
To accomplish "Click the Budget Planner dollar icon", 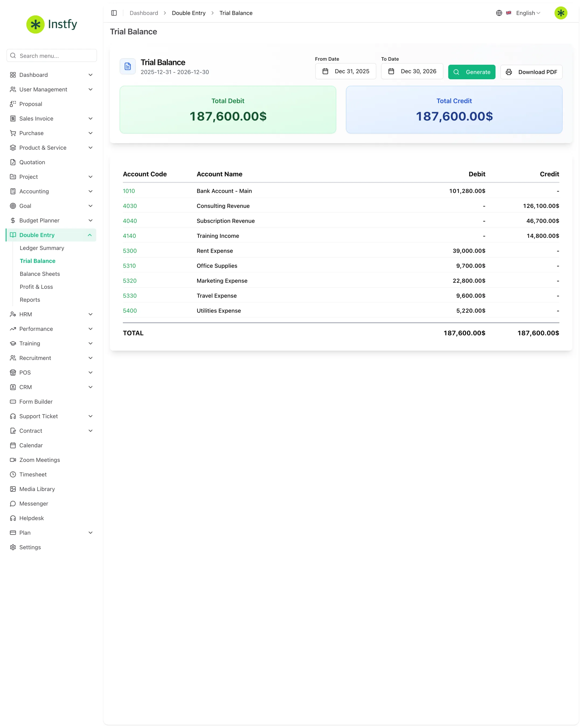I will [x=13, y=220].
